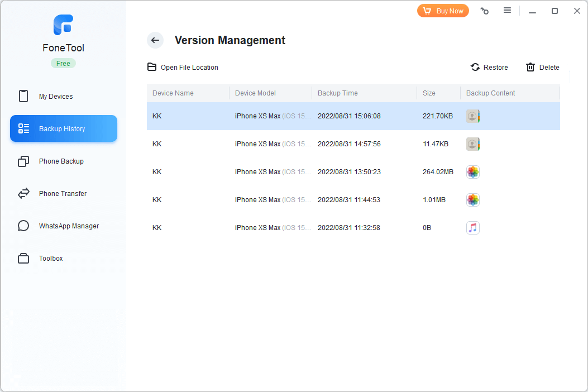The image size is (588, 392).
Task: Restore the selected backup
Action: pyautogui.click(x=489, y=68)
